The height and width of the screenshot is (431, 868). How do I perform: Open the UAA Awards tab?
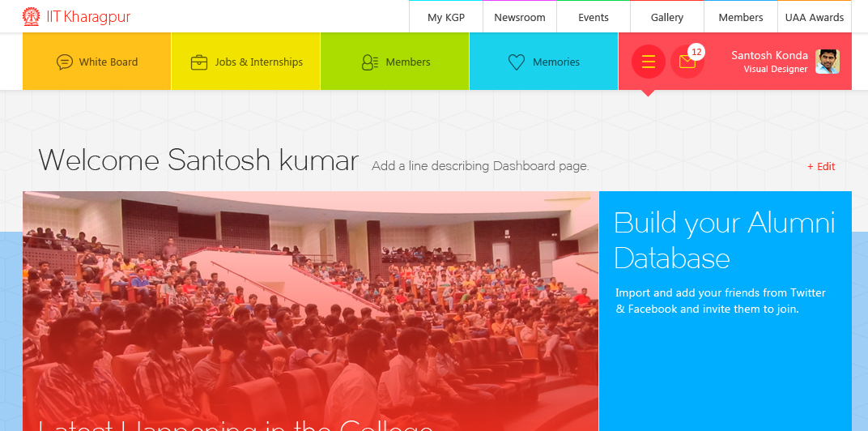point(815,17)
